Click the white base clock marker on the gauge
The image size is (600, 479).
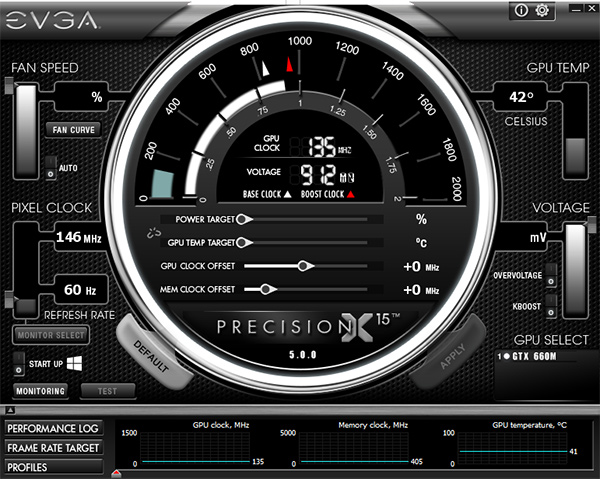[x=264, y=68]
